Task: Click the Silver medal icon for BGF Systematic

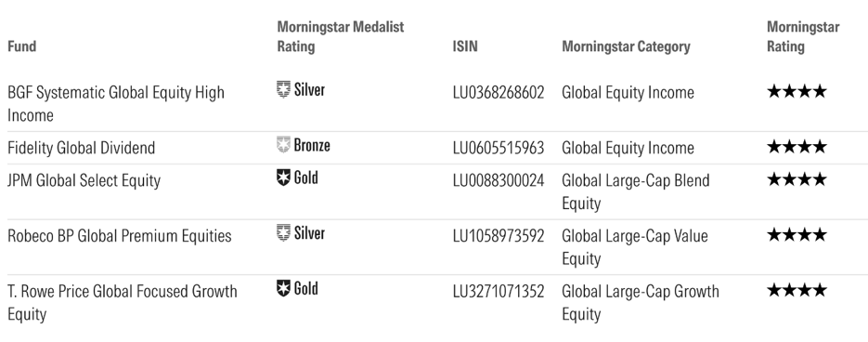Action: point(283,89)
